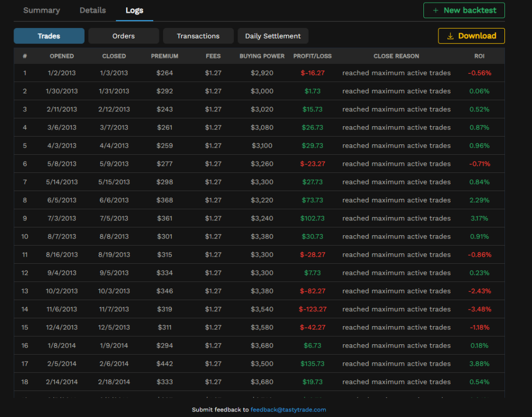The image size is (532, 417).
Task: Select the opened date 1/2/2013
Action: [x=62, y=73]
